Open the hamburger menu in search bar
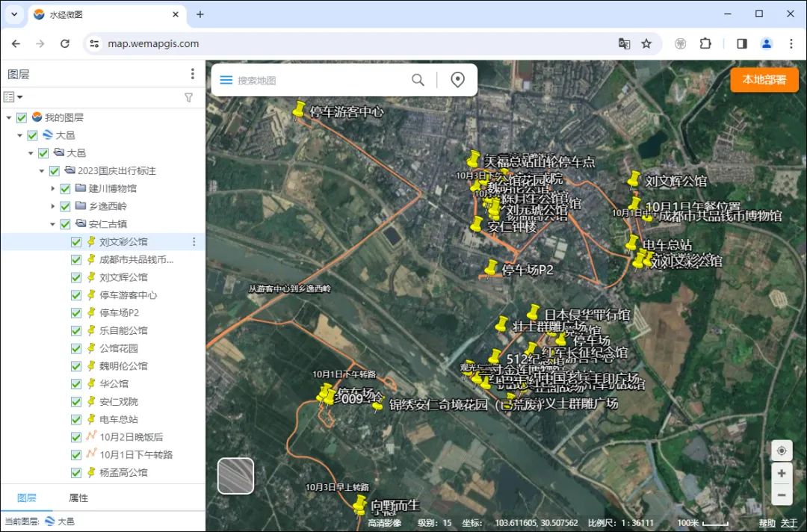This screenshot has height=532, width=807. (226, 80)
